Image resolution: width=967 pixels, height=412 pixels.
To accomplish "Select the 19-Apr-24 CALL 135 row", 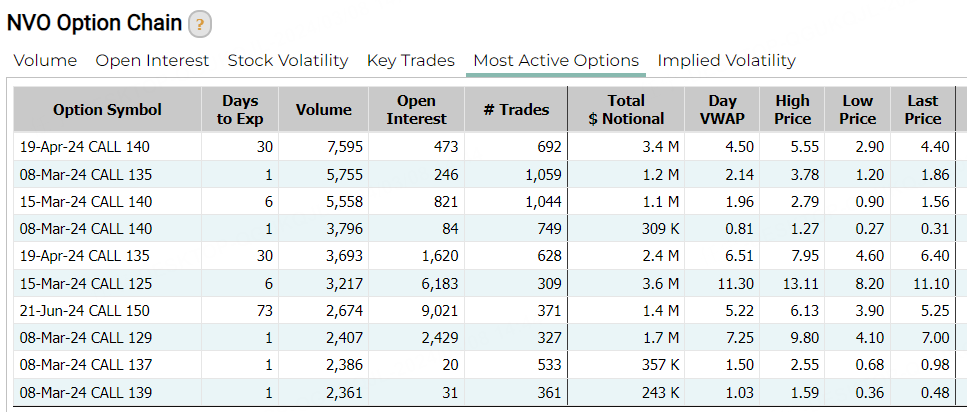I will coord(484,256).
